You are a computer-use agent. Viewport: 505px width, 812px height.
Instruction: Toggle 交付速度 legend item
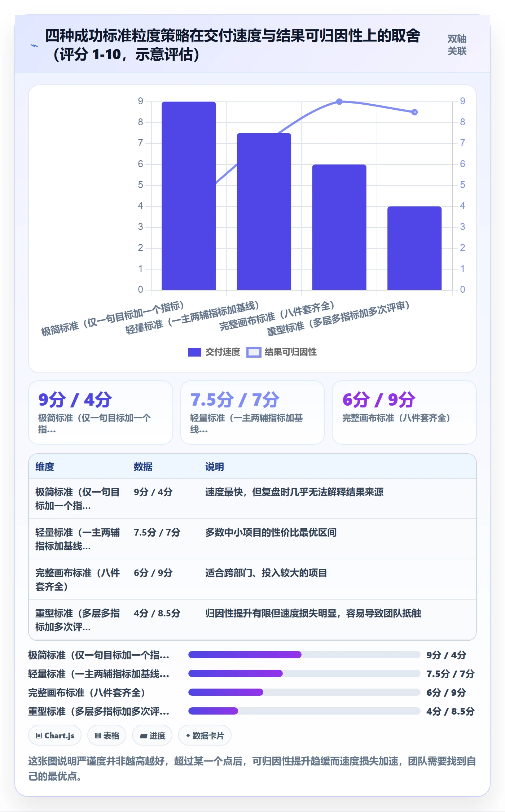pyautogui.click(x=214, y=352)
